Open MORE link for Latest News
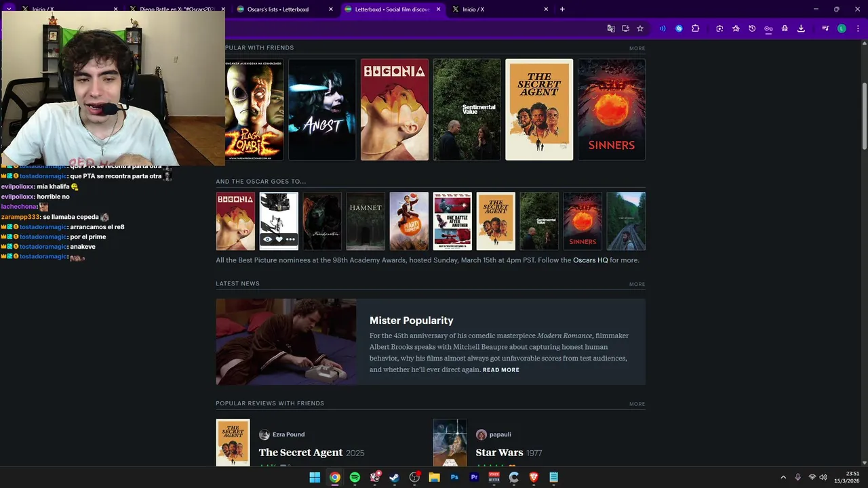Viewport: 868px width, 488px height. 637,284
